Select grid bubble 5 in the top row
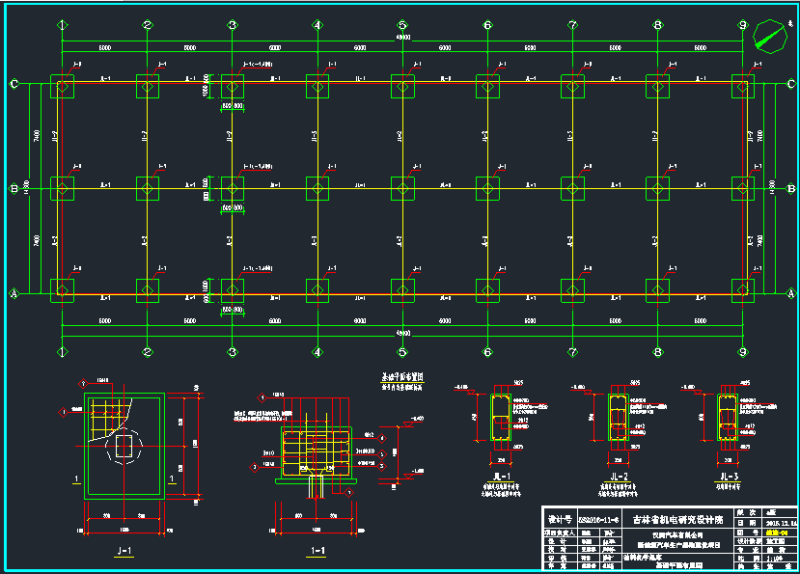Viewport: 800px width, 574px height. [402, 25]
